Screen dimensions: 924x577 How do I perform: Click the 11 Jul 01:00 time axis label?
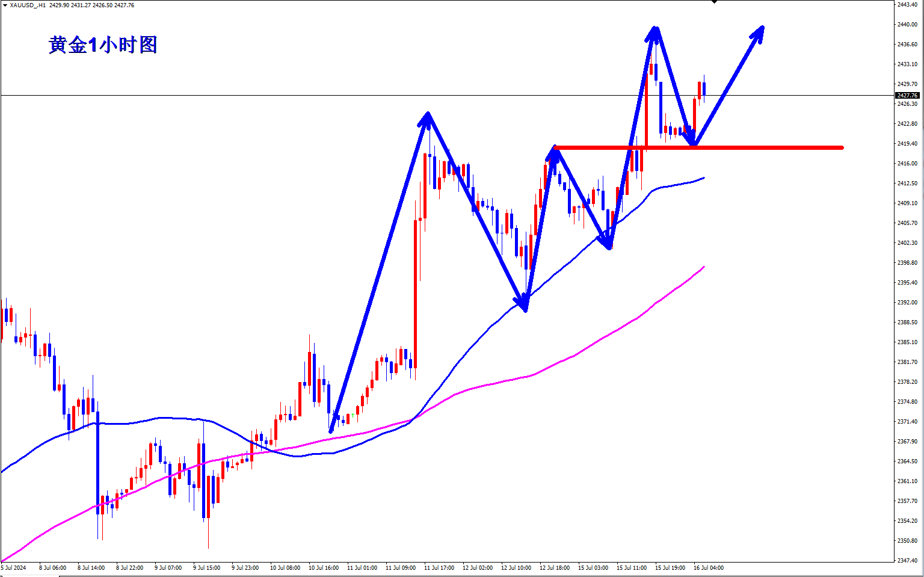pos(362,567)
